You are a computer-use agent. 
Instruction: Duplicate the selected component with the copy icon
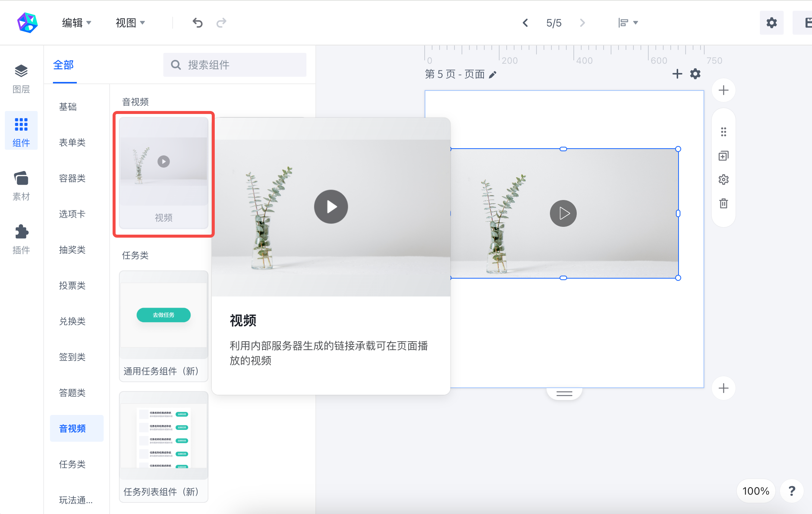coord(724,156)
